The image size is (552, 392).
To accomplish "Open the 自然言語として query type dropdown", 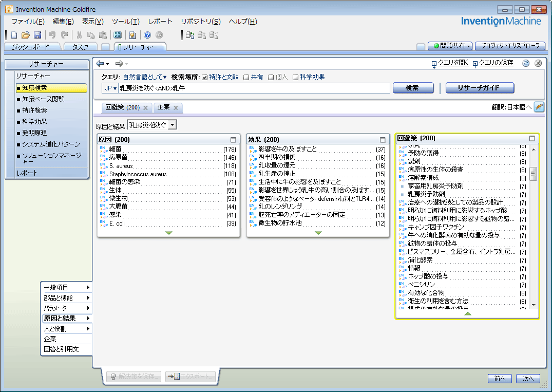I will coord(145,77).
